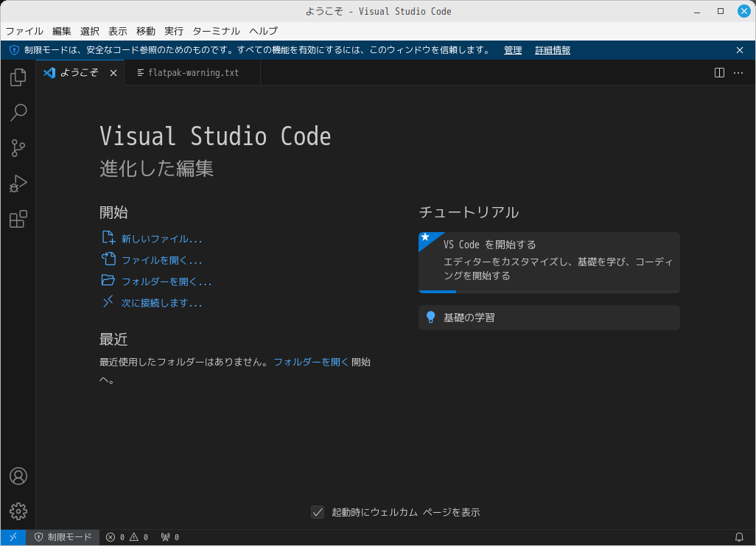The width and height of the screenshot is (756, 546).
Task: Open the 基礎の学習 tutorial card
Action: coord(549,318)
